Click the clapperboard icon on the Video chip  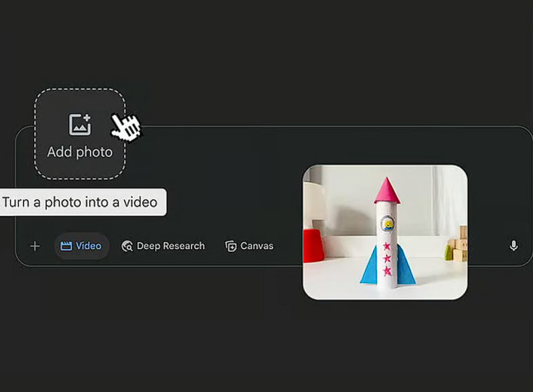click(x=66, y=246)
